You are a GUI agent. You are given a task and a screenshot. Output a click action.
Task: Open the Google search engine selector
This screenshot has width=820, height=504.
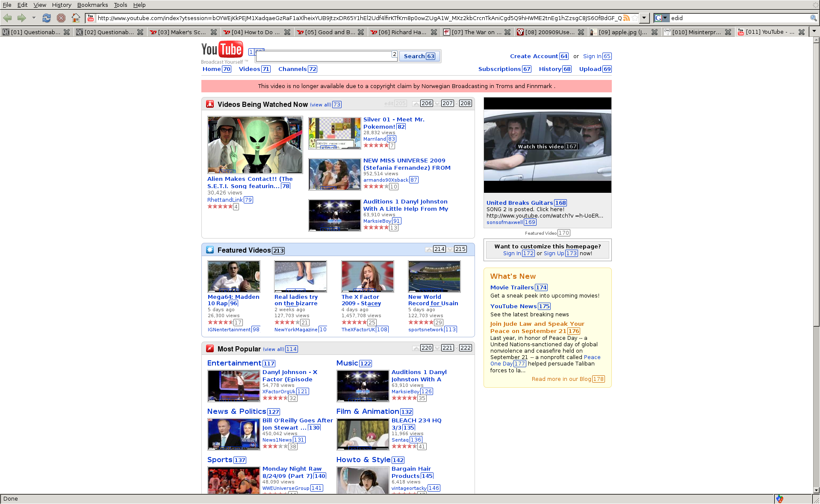661,18
